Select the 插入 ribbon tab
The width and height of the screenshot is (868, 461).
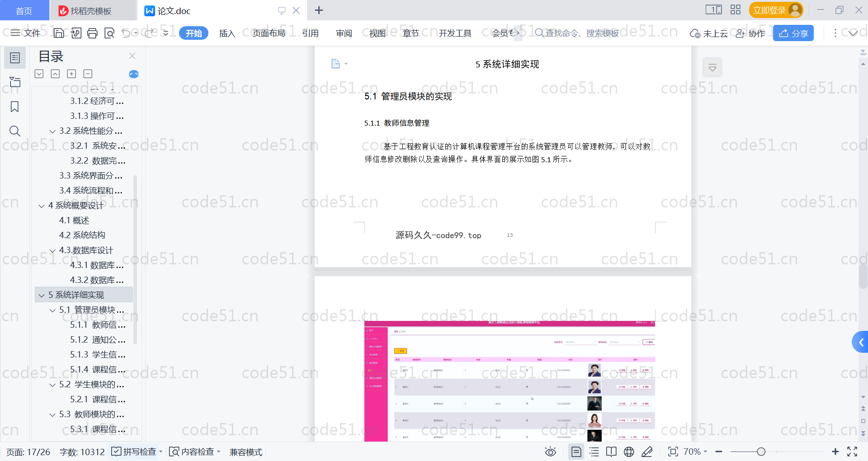tap(227, 33)
